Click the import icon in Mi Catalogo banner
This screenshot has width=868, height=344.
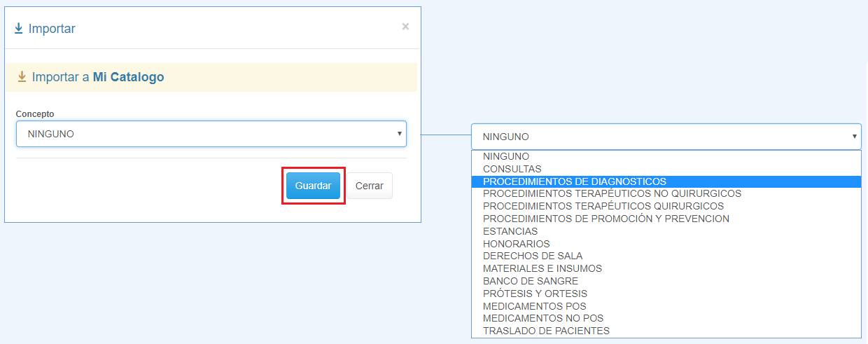tap(22, 77)
